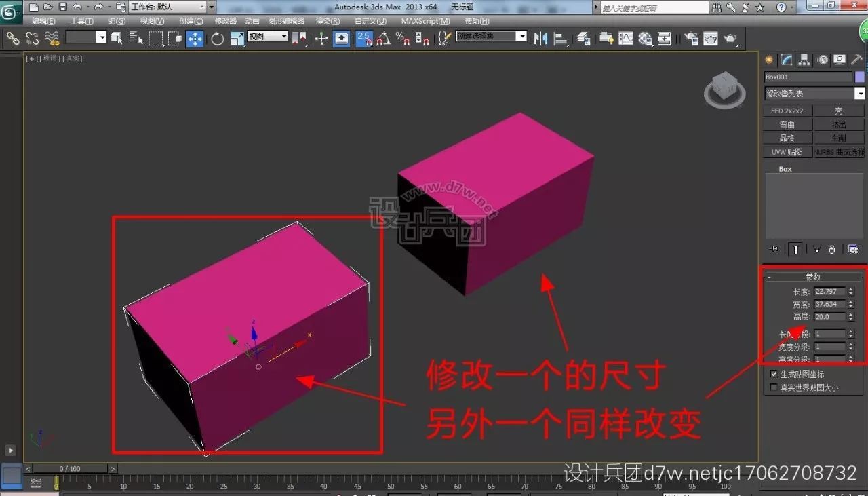Click the Box001 name input field
The width and height of the screenshot is (868, 496).
point(807,77)
